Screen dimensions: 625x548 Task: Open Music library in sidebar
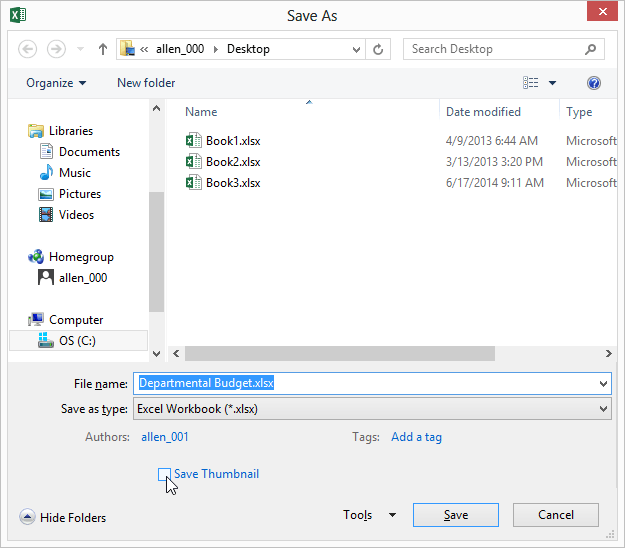tap(75, 173)
